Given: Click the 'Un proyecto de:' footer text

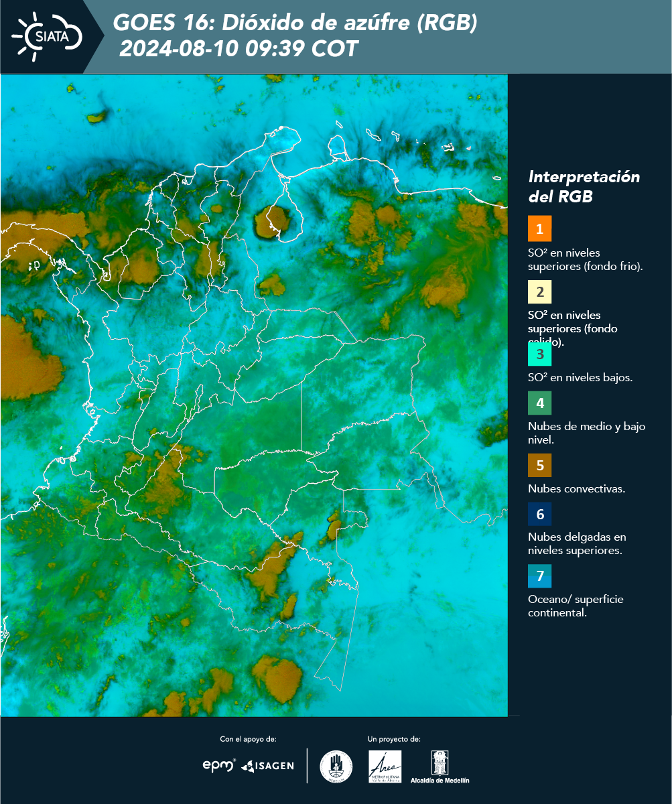Looking at the screenshot, I should pyautogui.click(x=394, y=739).
